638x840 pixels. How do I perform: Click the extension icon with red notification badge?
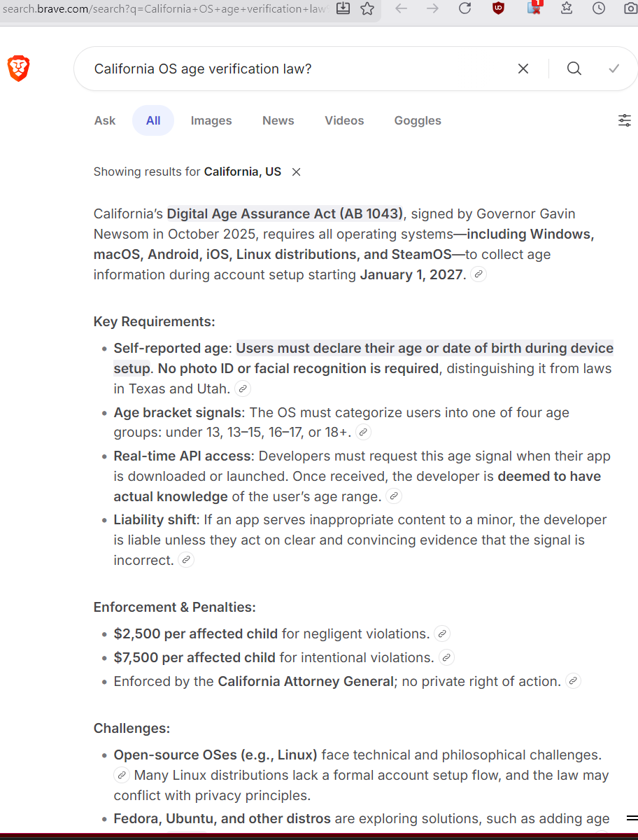(534, 10)
